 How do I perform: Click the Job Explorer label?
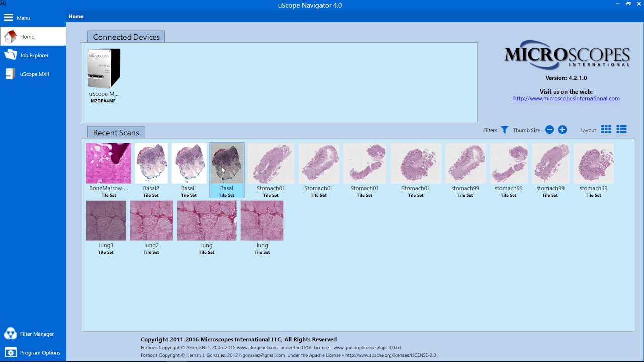(x=34, y=55)
